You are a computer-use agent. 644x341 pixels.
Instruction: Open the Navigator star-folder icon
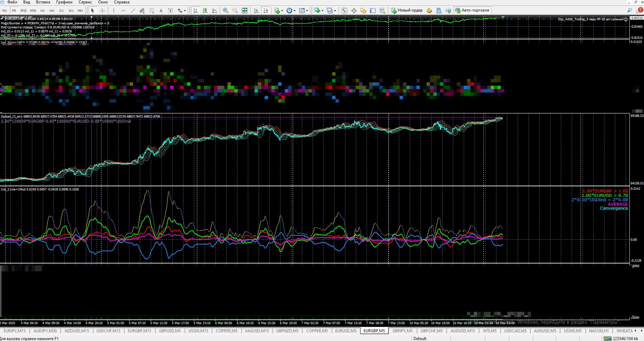363,11
